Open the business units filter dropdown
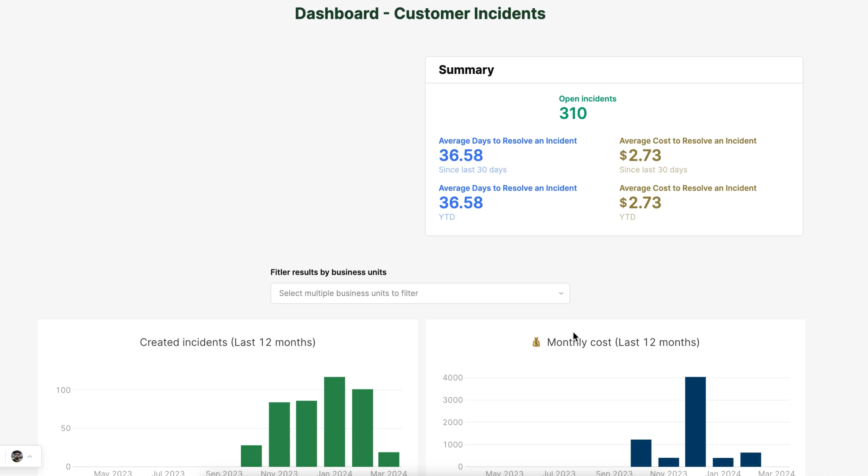Screen dimensions: 868x476 click(x=420, y=293)
